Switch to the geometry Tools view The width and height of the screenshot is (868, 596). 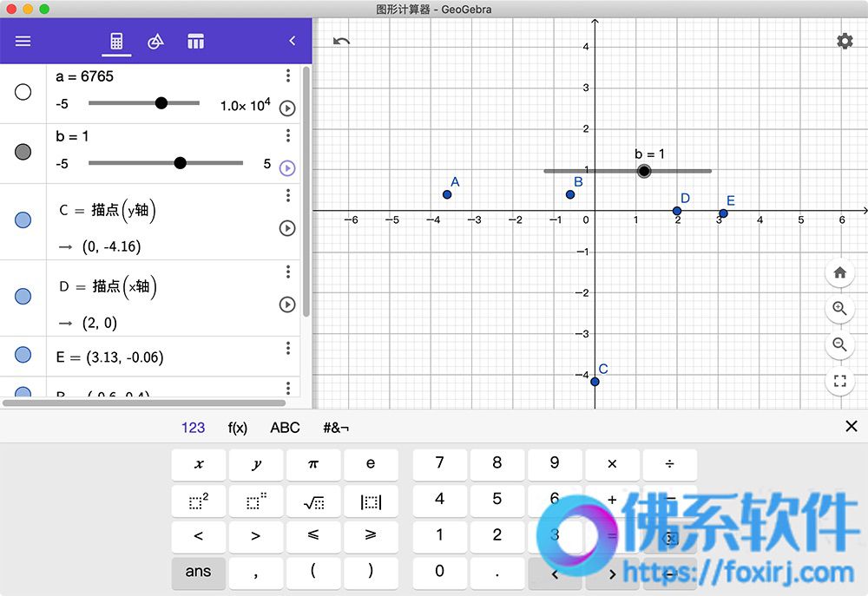pyautogui.click(x=155, y=41)
